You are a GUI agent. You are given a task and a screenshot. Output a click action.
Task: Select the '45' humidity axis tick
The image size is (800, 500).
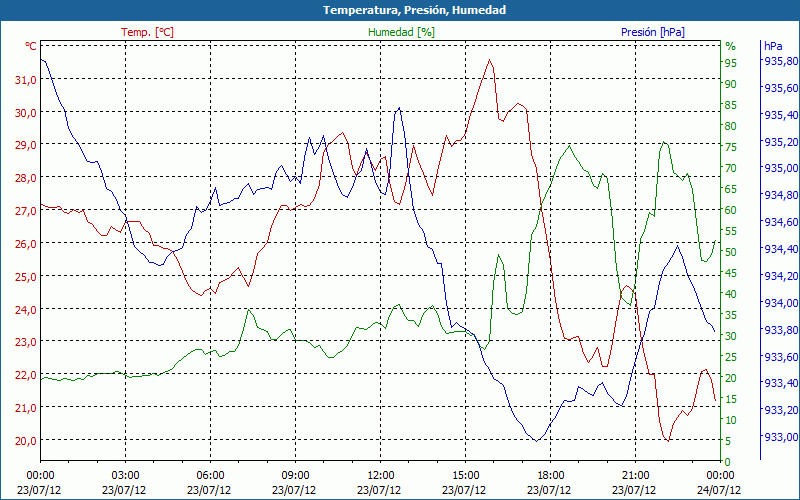tap(731, 273)
